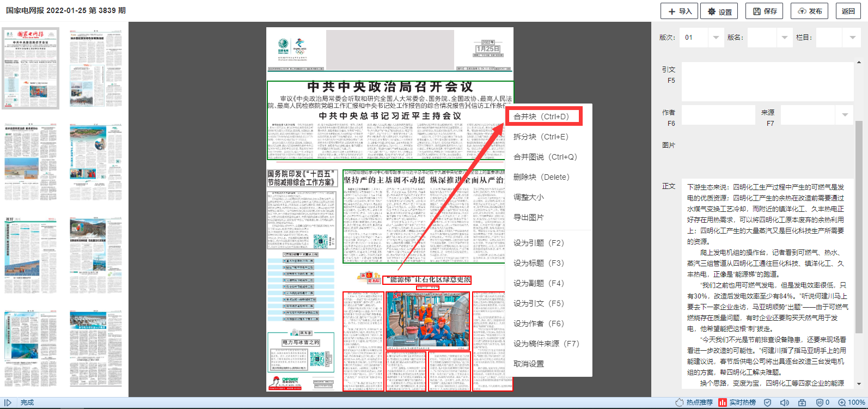Viewport: 868px width, 409px height.
Task: Click the 图片 label in right panel
Action: point(669,145)
